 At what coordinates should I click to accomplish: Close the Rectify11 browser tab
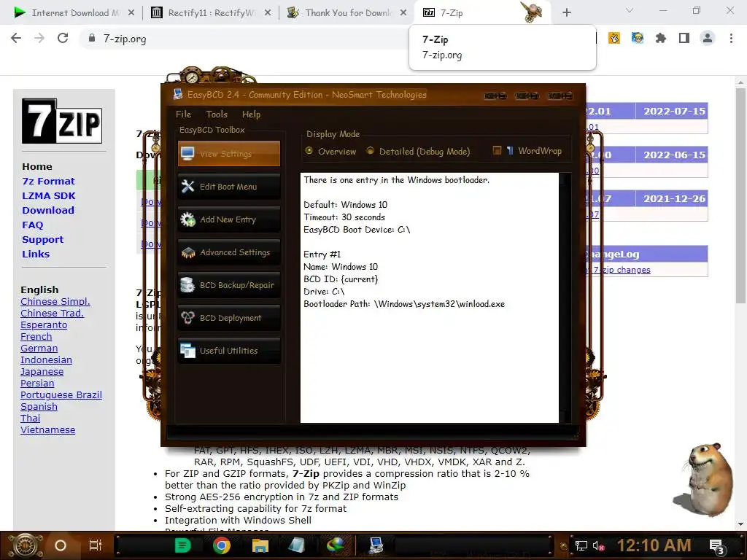click(268, 13)
